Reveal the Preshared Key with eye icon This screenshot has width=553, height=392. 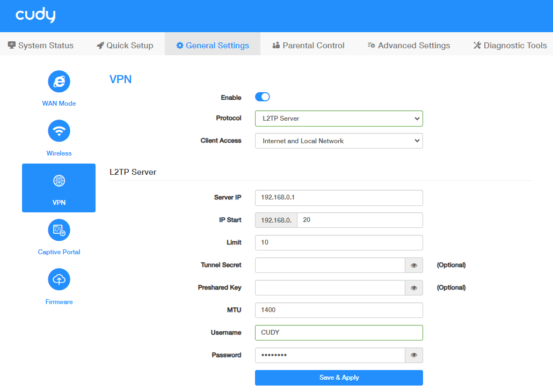(414, 288)
